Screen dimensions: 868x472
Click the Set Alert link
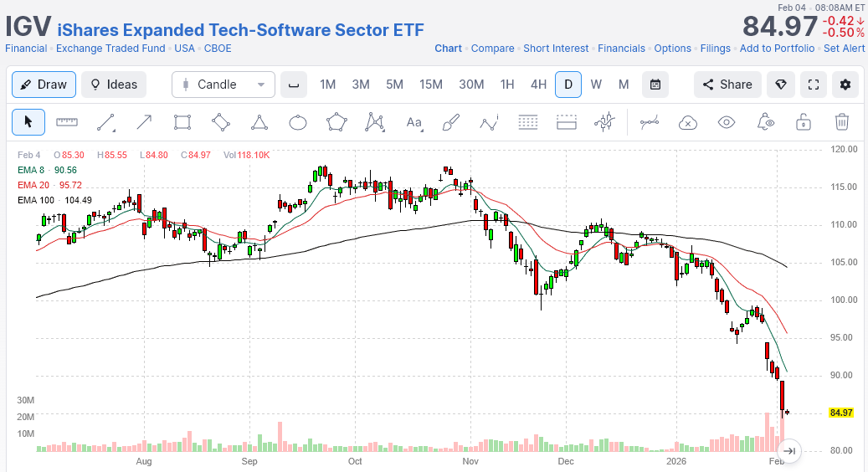[845, 49]
